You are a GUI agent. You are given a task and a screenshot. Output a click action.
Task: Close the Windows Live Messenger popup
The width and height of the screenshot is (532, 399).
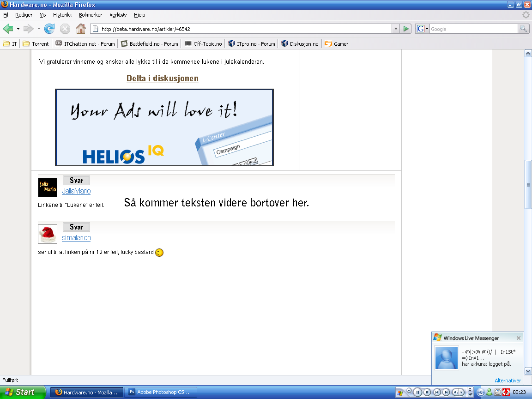click(x=519, y=338)
